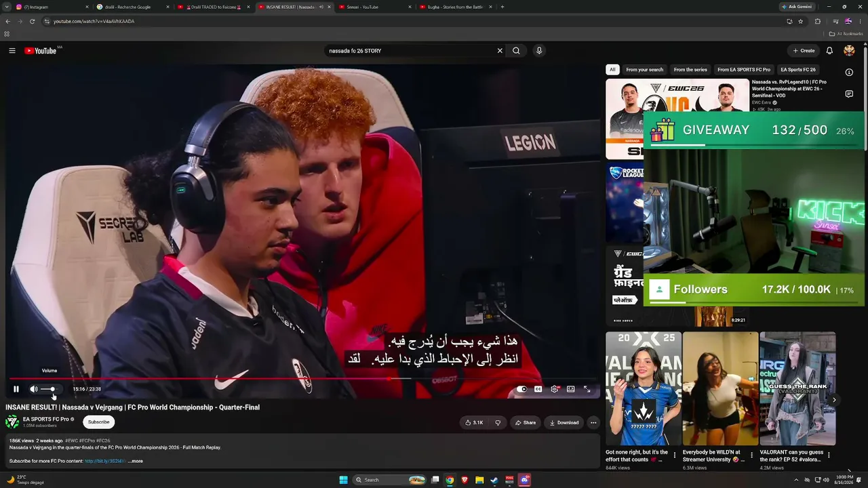The height and width of the screenshot is (488, 868).
Task: Open the player settings gear
Action: pos(554,389)
